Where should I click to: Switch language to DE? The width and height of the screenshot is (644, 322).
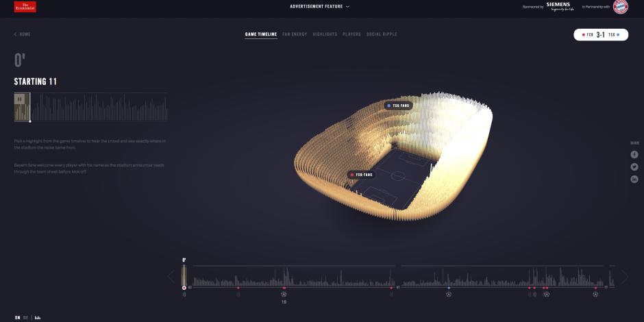[26, 318]
